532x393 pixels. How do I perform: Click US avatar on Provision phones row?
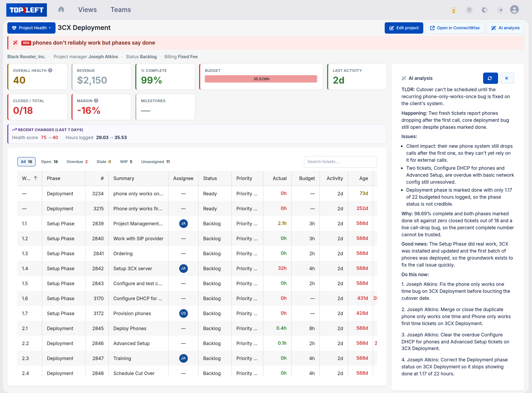click(183, 313)
